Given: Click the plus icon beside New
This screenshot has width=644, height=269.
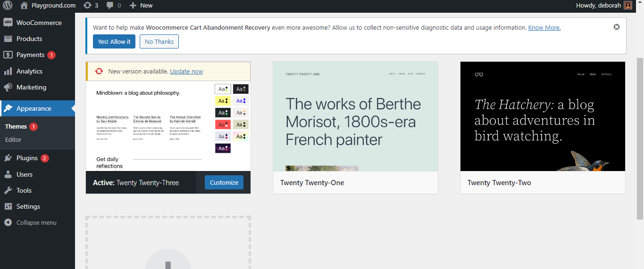Looking at the screenshot, I should point(133,6).
